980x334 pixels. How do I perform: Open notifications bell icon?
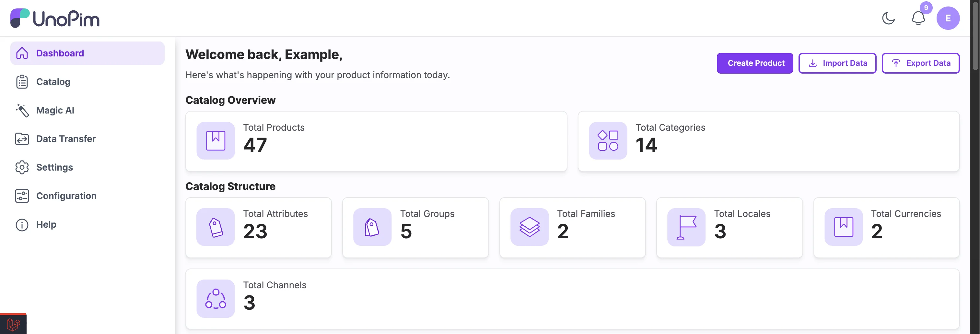coord(918,18)
